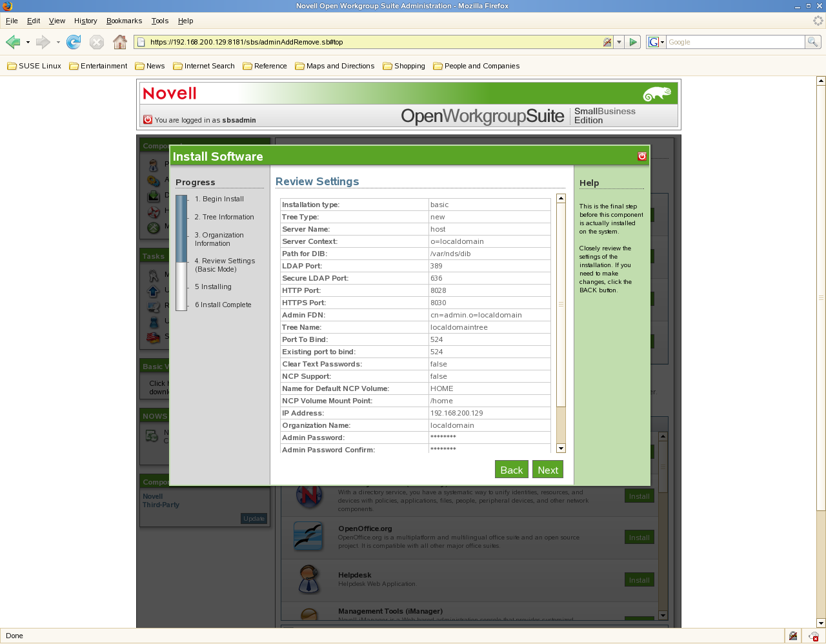Click Install button for Helpdesk
The image size is (826, 644).
(640, 580)
